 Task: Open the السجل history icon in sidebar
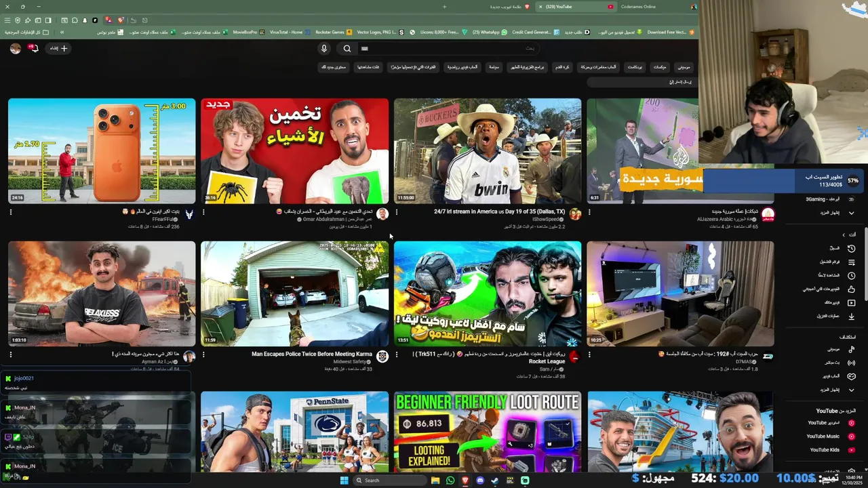click(851, 249)
